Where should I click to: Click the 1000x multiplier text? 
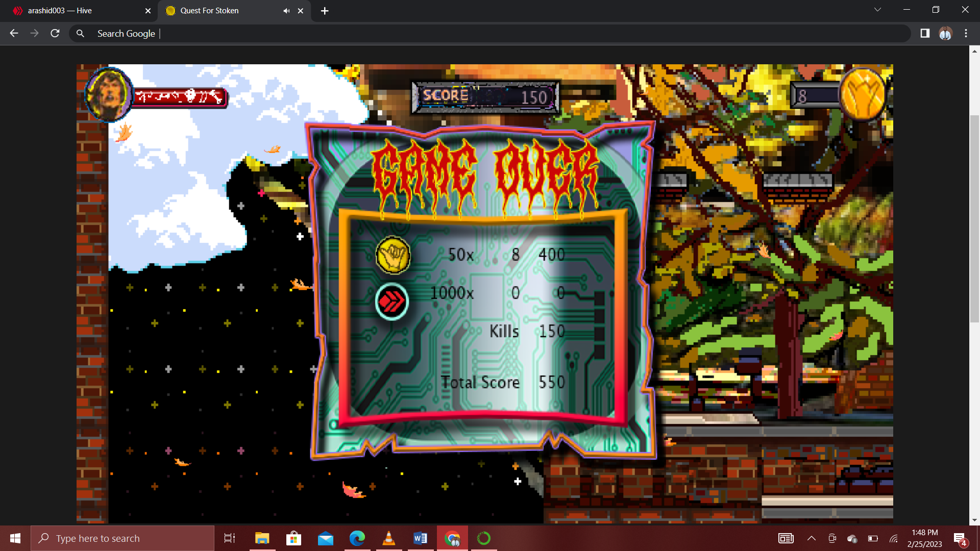[452, 293]
